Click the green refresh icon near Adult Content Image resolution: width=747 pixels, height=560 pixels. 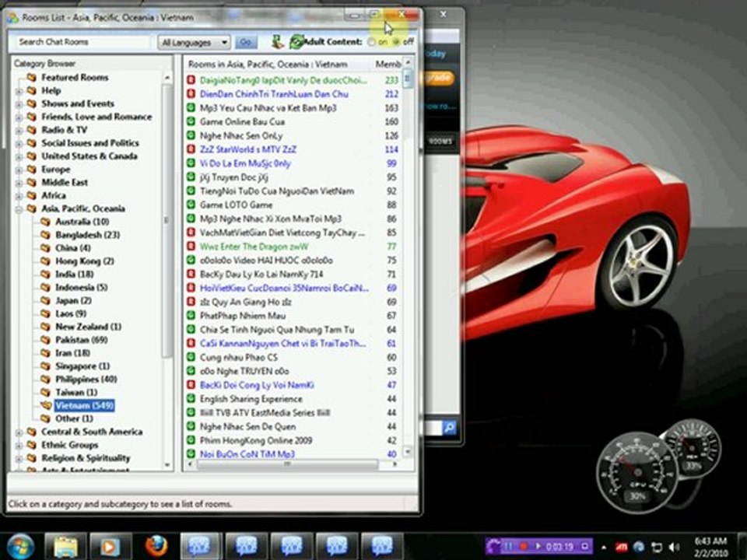(296, 42)
